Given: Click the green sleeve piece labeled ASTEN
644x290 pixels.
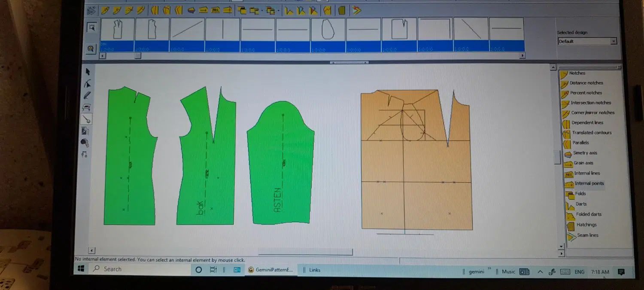Looking at the screenshot, I should point(281,163).
